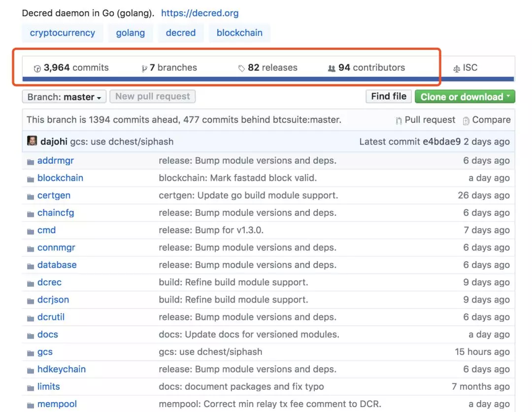Open the docs folder
Viewport: 532px width, 412px height.
47,334
